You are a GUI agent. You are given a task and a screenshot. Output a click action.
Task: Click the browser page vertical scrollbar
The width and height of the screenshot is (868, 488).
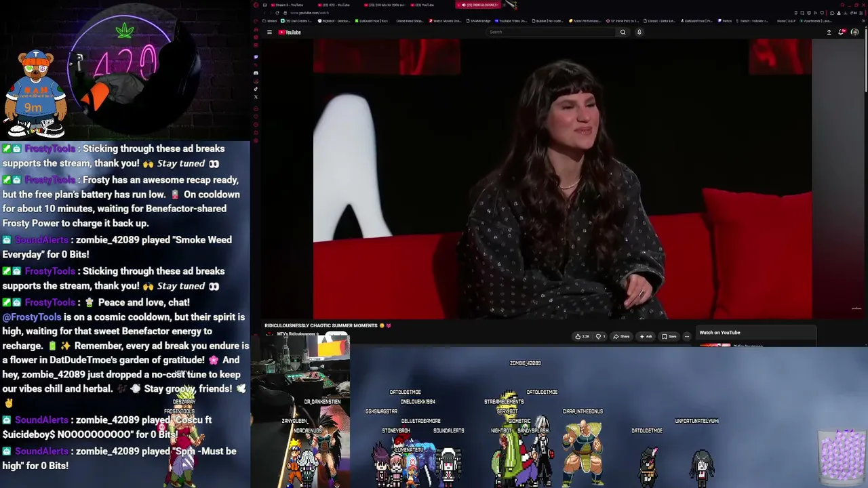865,64
